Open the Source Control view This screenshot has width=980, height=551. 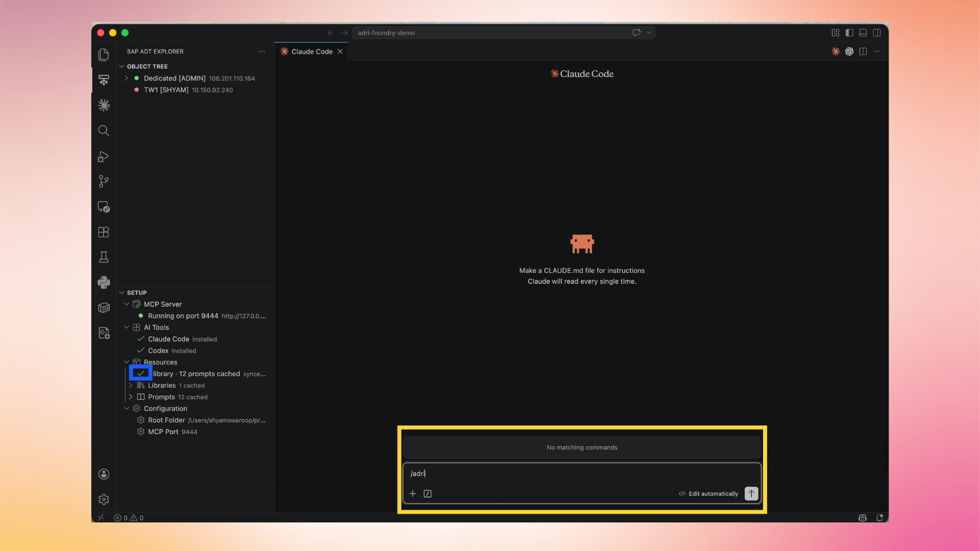coord(104,181)
